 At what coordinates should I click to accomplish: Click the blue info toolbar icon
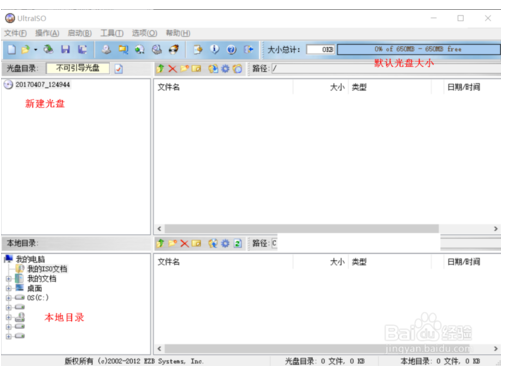[215, 50]
